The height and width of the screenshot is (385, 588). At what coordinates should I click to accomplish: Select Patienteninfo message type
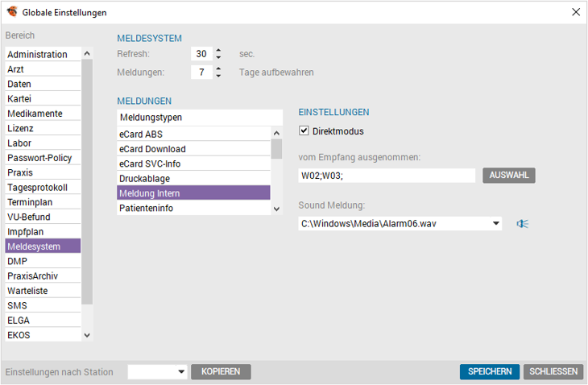pyautogui.click(x=193, y=208)
